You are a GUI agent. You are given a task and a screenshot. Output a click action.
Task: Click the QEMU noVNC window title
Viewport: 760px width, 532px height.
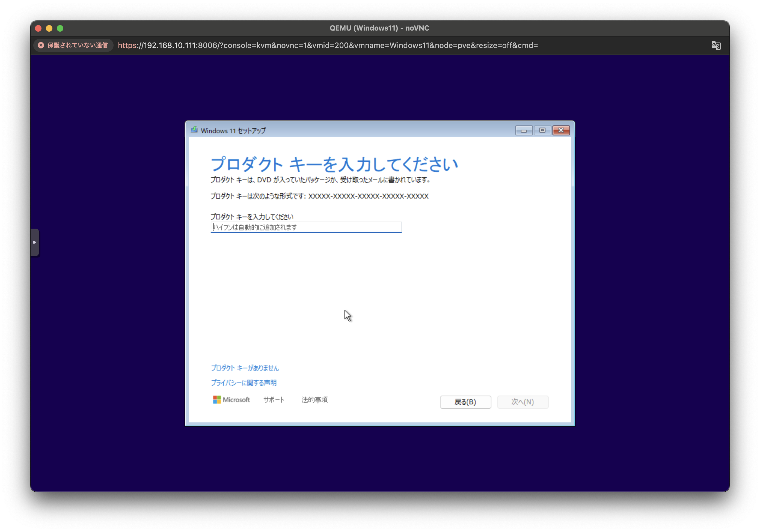coord(379,28)
